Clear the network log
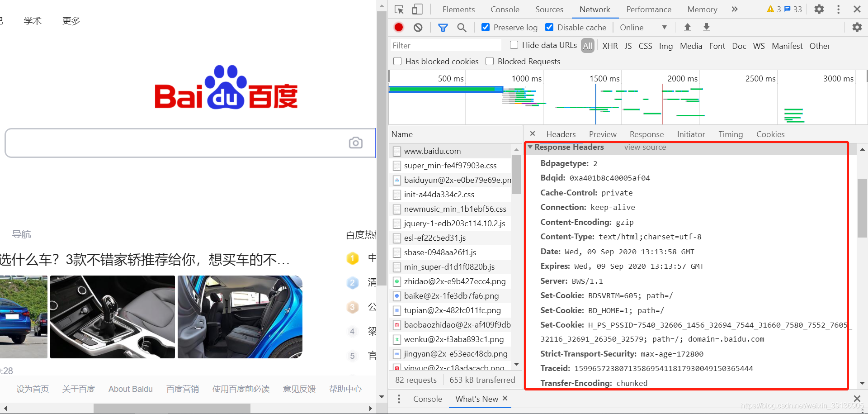868x414 pixels. click(418, 28)
